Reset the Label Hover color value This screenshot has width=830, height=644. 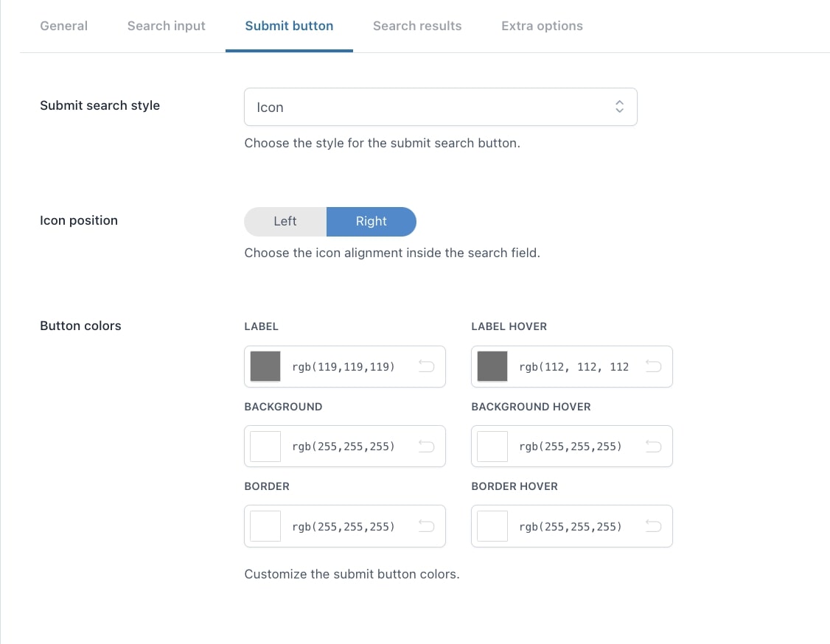coord(653,366)
